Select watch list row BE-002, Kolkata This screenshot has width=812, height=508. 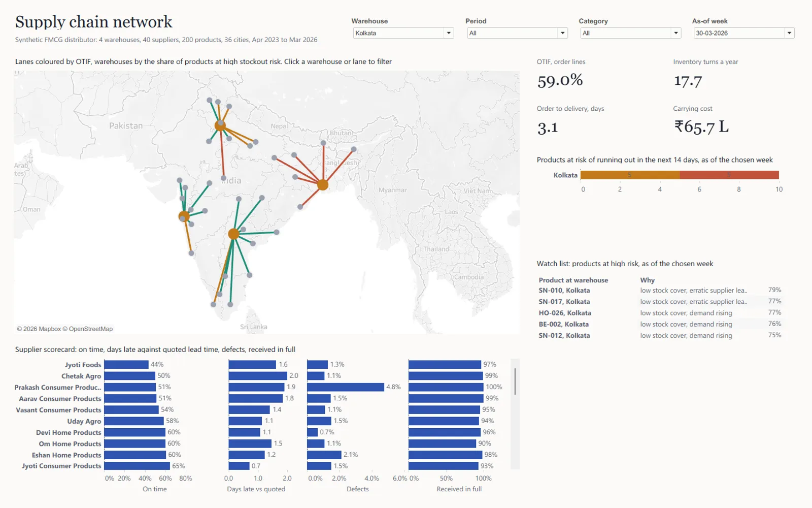660,324
